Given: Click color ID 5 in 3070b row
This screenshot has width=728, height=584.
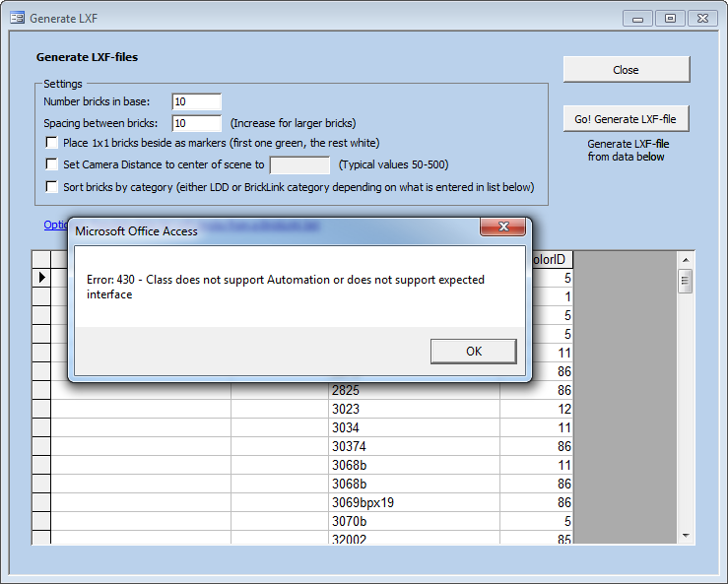Looking at the screenshot, I should click(536, 521).
